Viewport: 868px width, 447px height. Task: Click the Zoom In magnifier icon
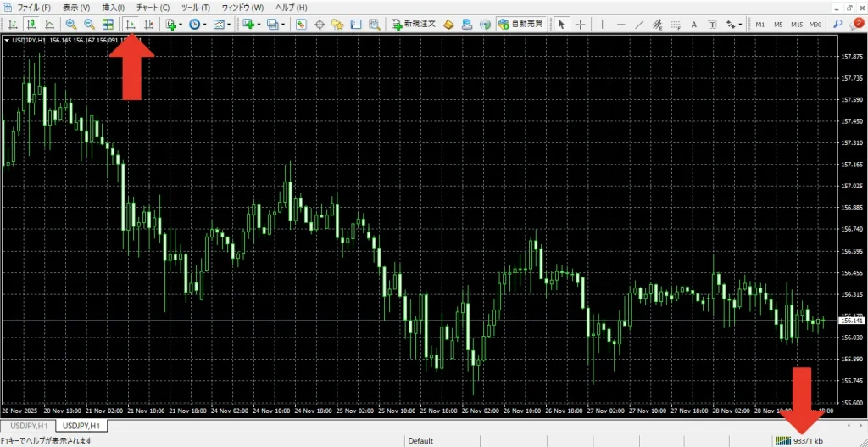click(71, 25)
